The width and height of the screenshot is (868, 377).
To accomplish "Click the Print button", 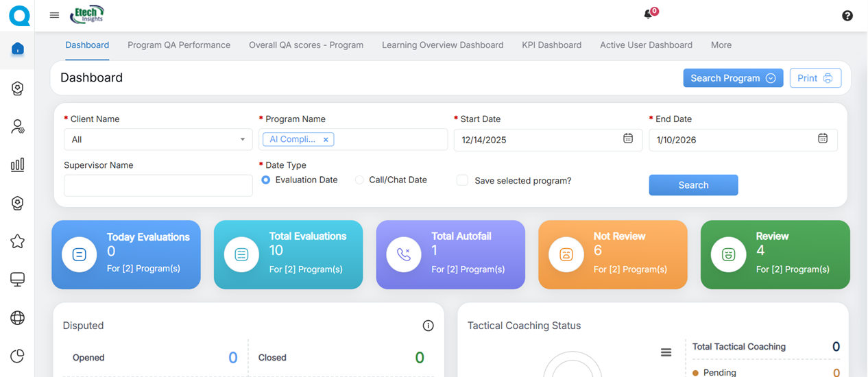I will pos(815,78).
